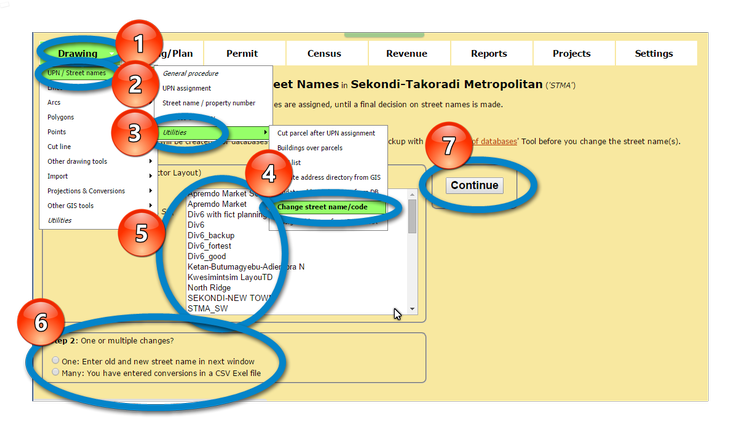Select North Ridge in the layout list

click(x=209, y=288)
